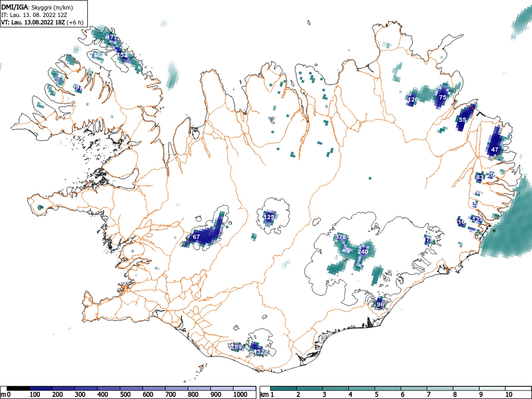Click the '83' value label in the Eastfjords

(x=479, y=177)
